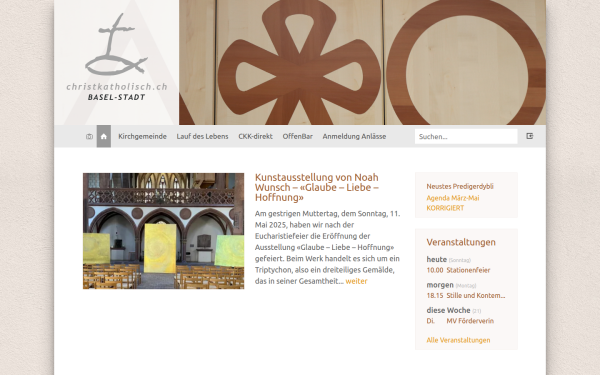Click the wooden inlay header banner image
Image resolution: width=600 pixels, height=375 pixels.
(x=362, y=62)
